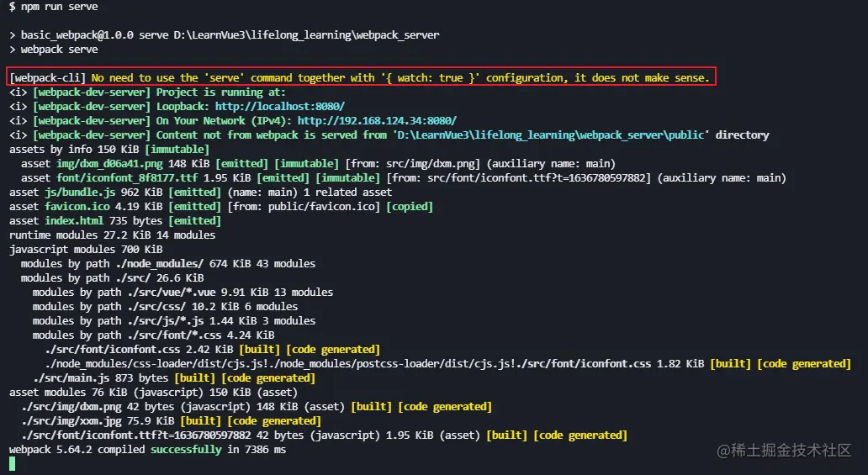Image resolution: width=868 pixels, height=475 pixels.
Task: Click the ./src/js/*.js 3 modules line
Action: pyautogui.click(x=174, y=321)
